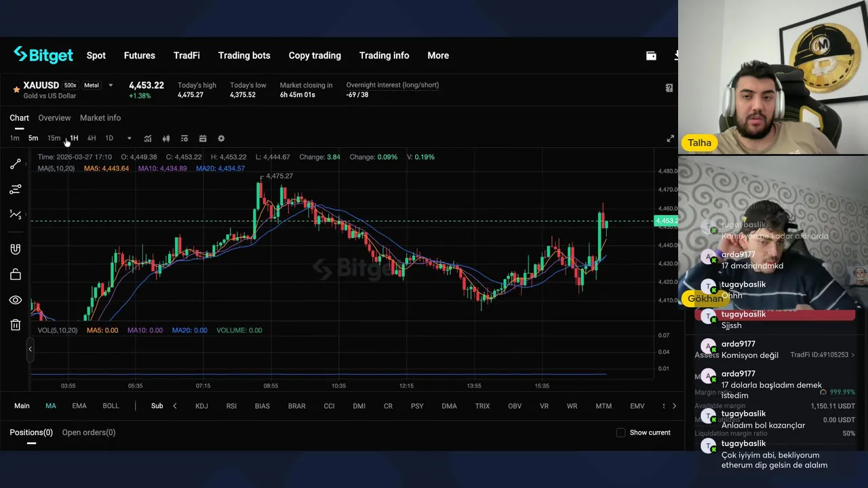Toggle drawings visibility eye icon
This screenshot has height=488, width=868.
16,300
